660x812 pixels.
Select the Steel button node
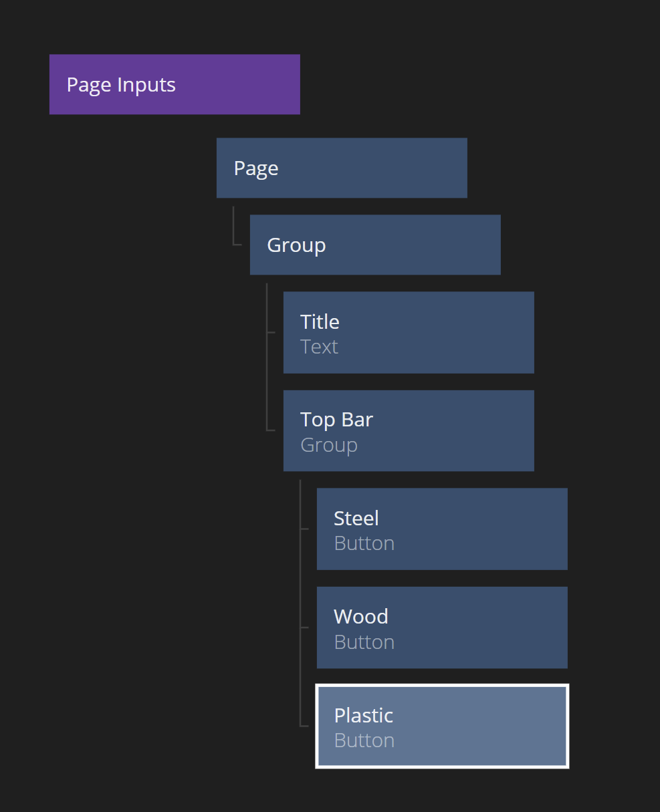(x=441, y=529)
